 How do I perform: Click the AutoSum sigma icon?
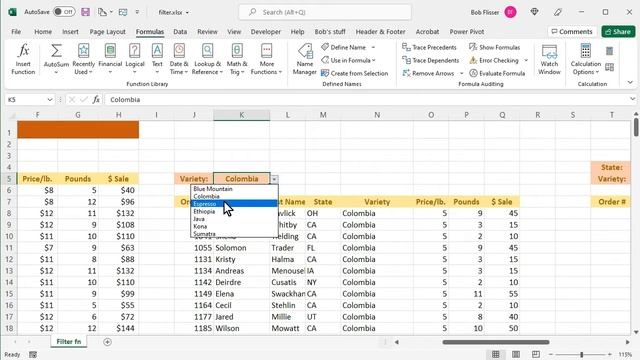coord(56,51)
